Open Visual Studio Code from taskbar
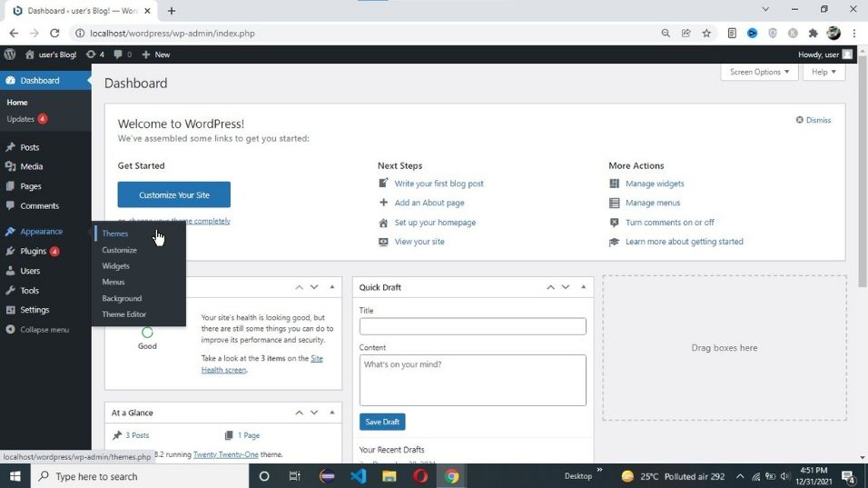 358,476
